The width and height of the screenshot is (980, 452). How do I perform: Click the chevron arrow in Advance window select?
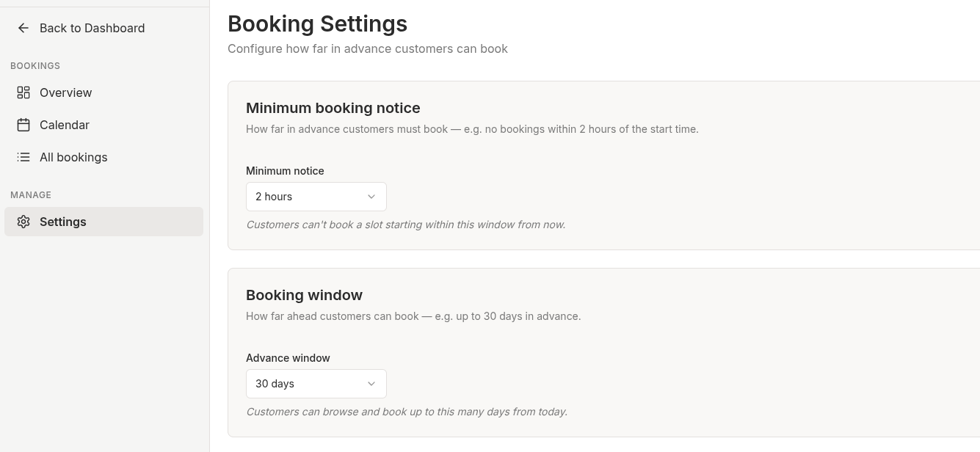371,384
